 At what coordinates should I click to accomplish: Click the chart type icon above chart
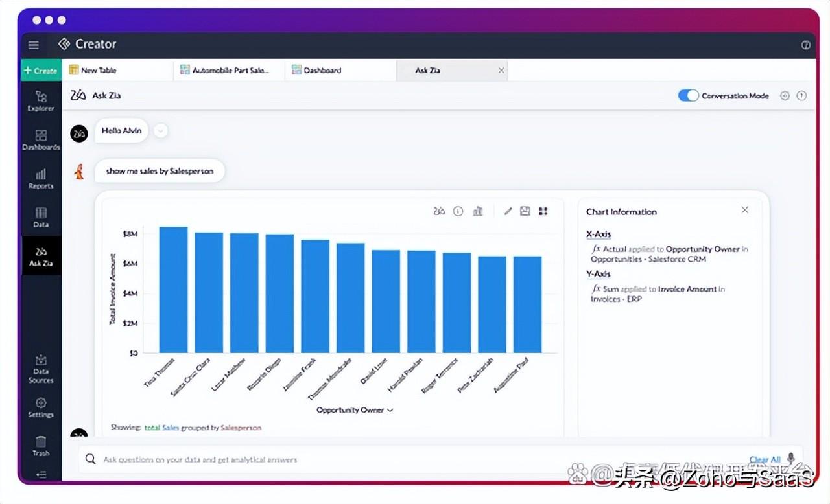click(x=478, y=211)
